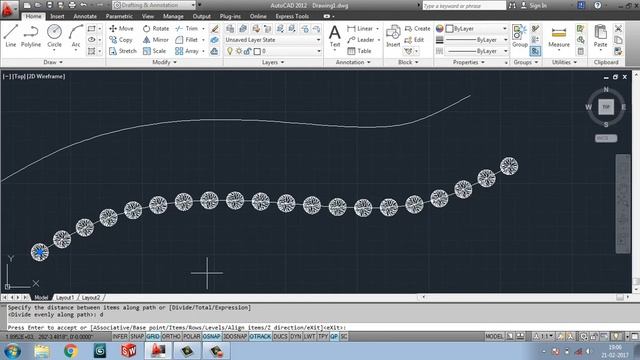640x360 pixels.
Task: Click Create block
Action: point(418,29)
